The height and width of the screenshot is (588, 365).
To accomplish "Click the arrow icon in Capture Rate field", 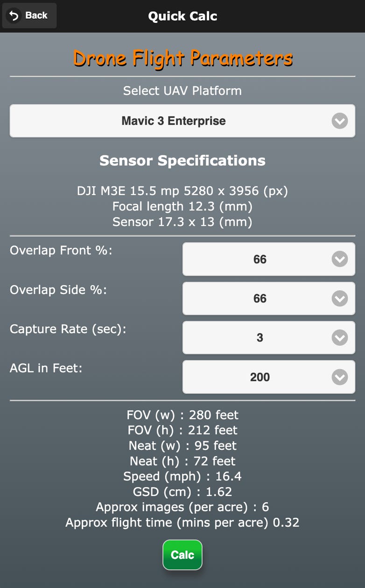I will 339,337.
